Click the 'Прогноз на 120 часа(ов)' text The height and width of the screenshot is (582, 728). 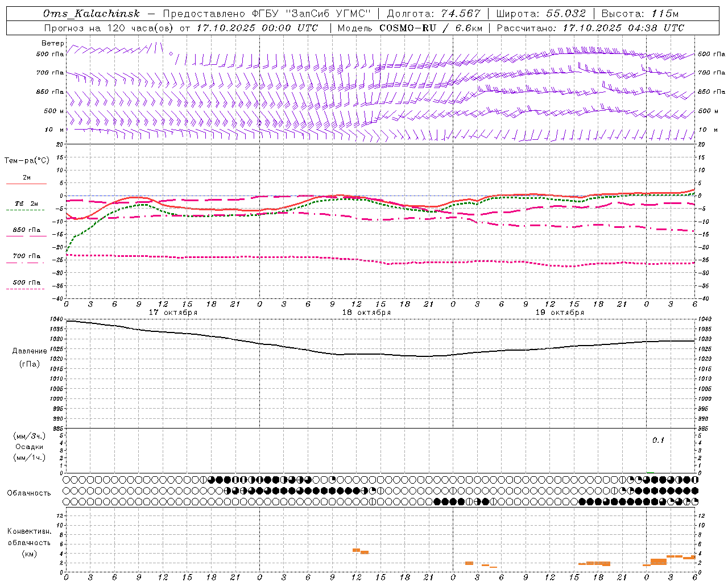[x=109, y=28]
